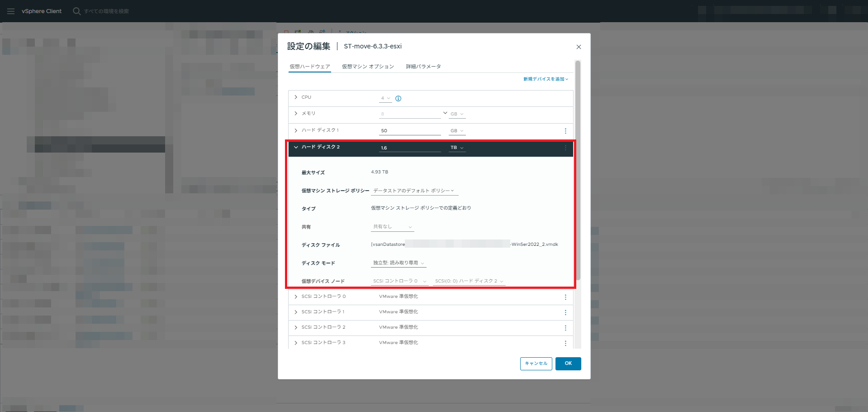Screen dimensions: 868x412
Task: Open the disk mode dropdown
Action: coord(398,263)
